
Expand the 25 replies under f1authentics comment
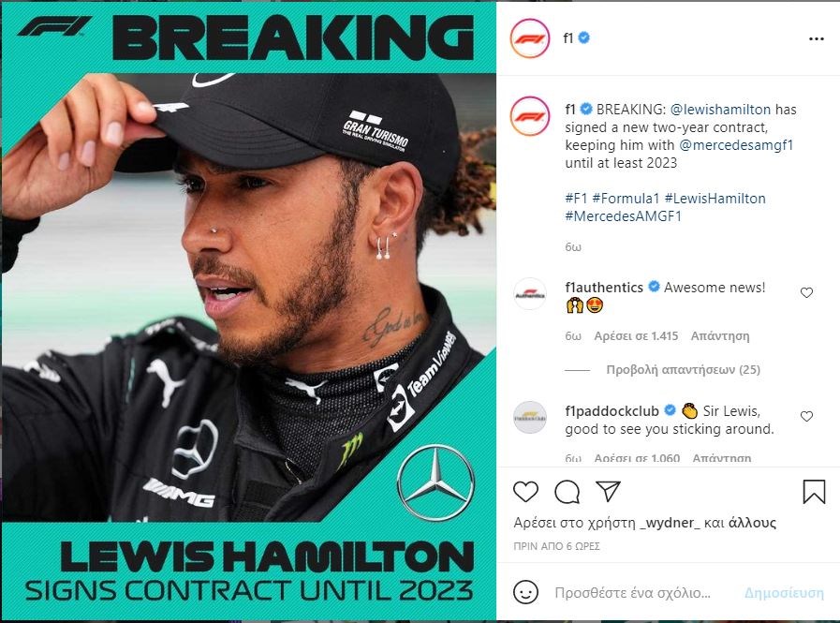click(x=683, y=370)
